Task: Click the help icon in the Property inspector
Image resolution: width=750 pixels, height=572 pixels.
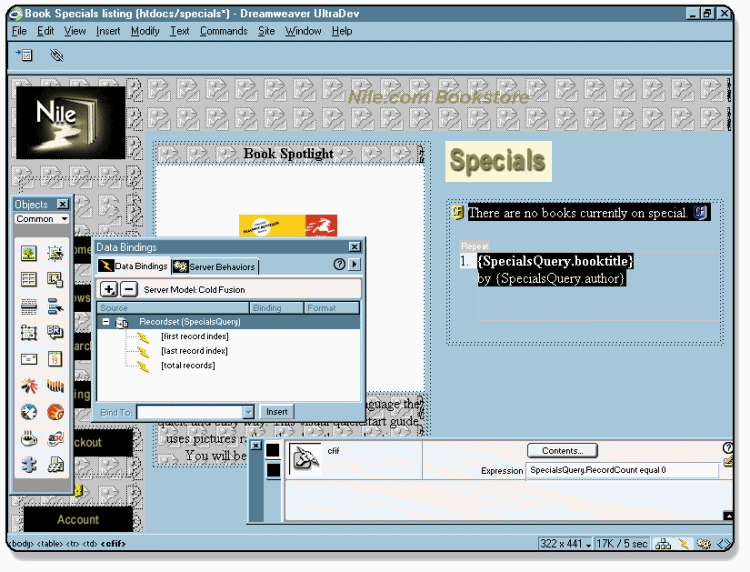Action: tap(728, 448)
